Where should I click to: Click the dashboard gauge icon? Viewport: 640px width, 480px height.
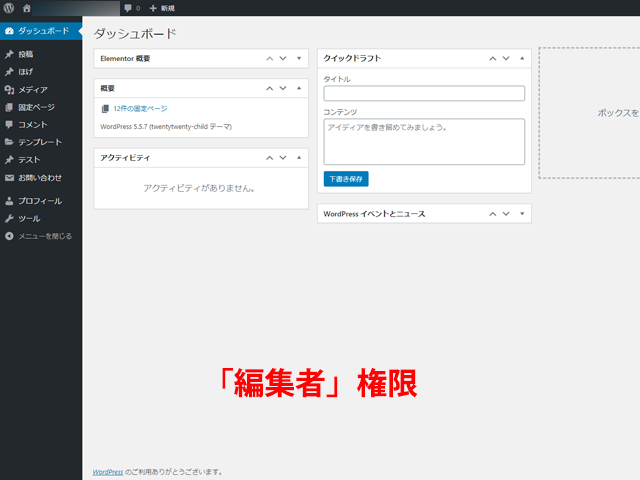[x=9, y=31]
